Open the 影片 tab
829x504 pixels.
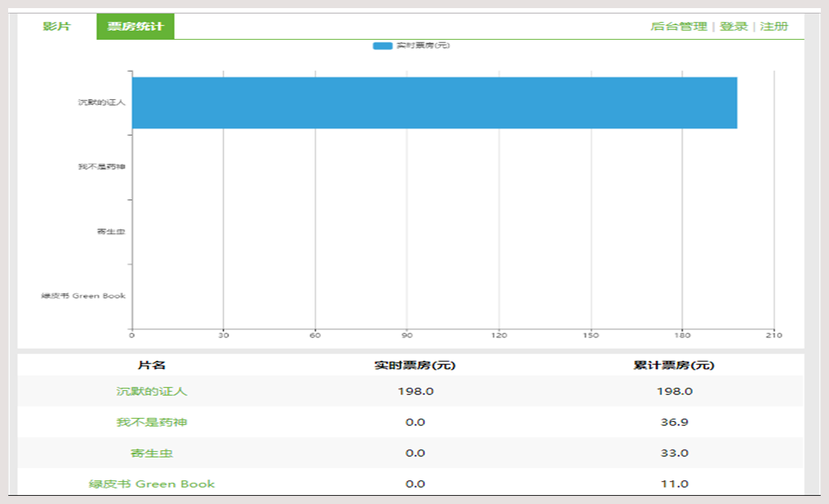(x=57, y=27)
